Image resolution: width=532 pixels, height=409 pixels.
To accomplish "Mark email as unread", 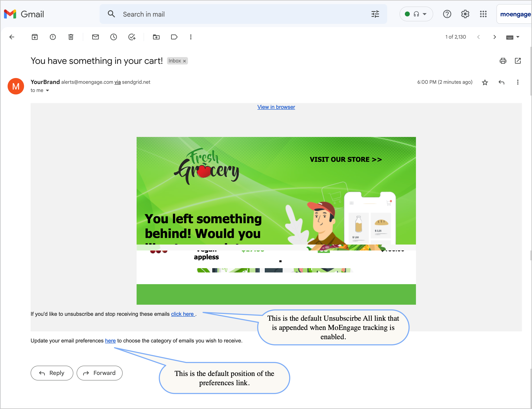I will point(96,37).
